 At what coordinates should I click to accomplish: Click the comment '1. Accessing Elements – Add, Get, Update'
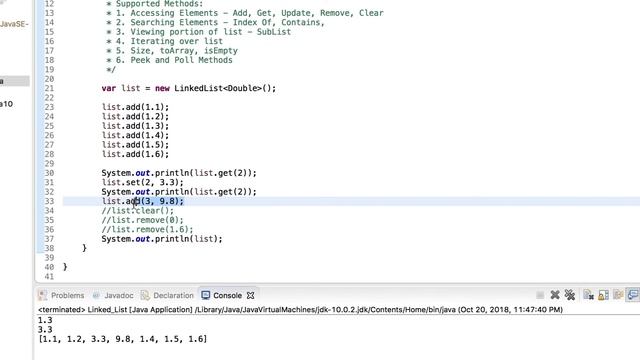click(x=245, y=13)
